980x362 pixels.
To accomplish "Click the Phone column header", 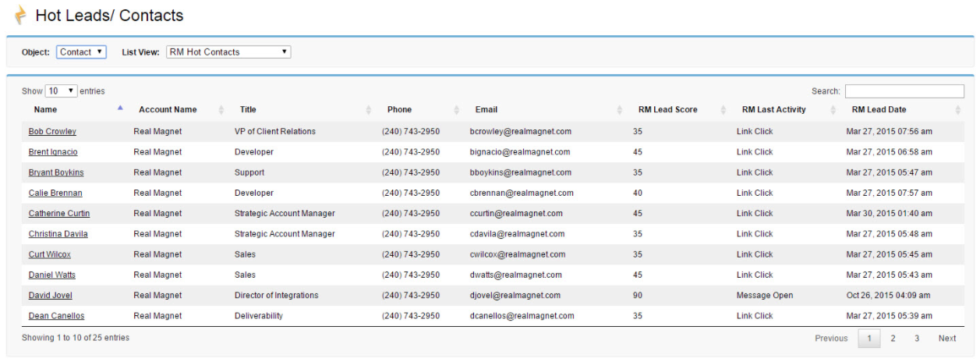I will (x=399, y=110).
